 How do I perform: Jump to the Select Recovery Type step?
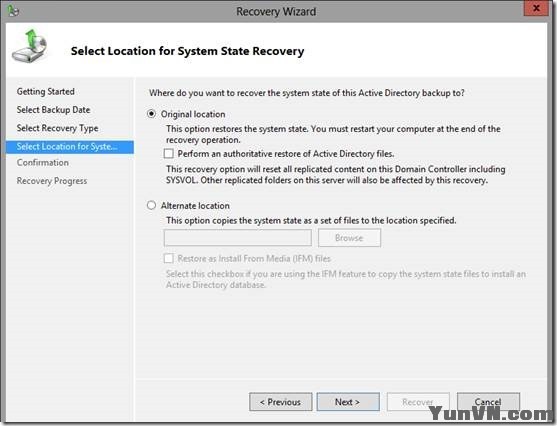[57, 128]
